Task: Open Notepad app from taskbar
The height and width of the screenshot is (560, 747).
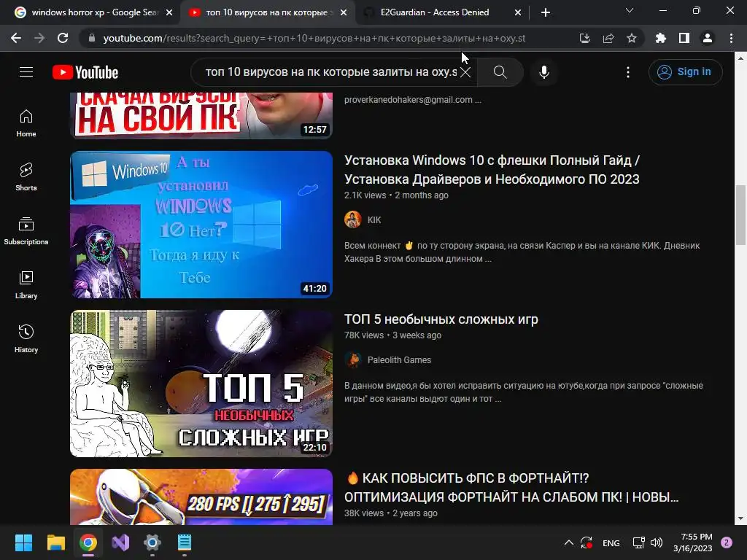Action: (x=185, y=542)
